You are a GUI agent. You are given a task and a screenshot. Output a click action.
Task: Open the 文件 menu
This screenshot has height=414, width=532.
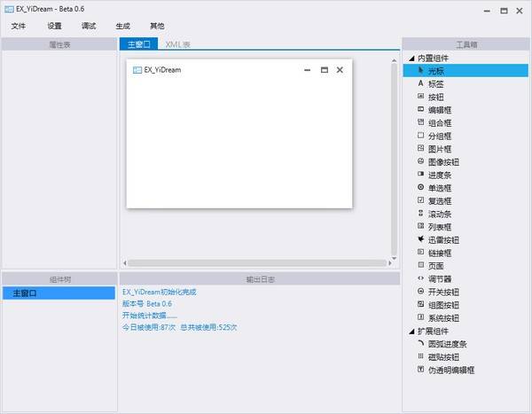(19, 26)
